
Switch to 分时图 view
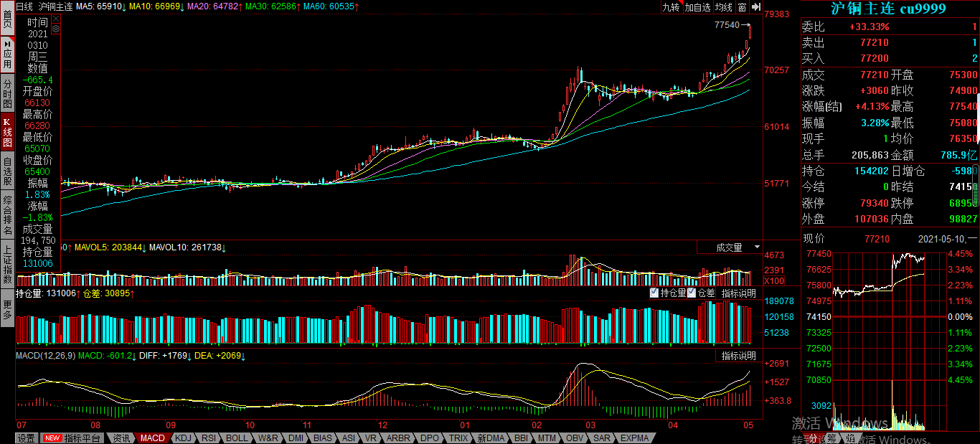7,93
